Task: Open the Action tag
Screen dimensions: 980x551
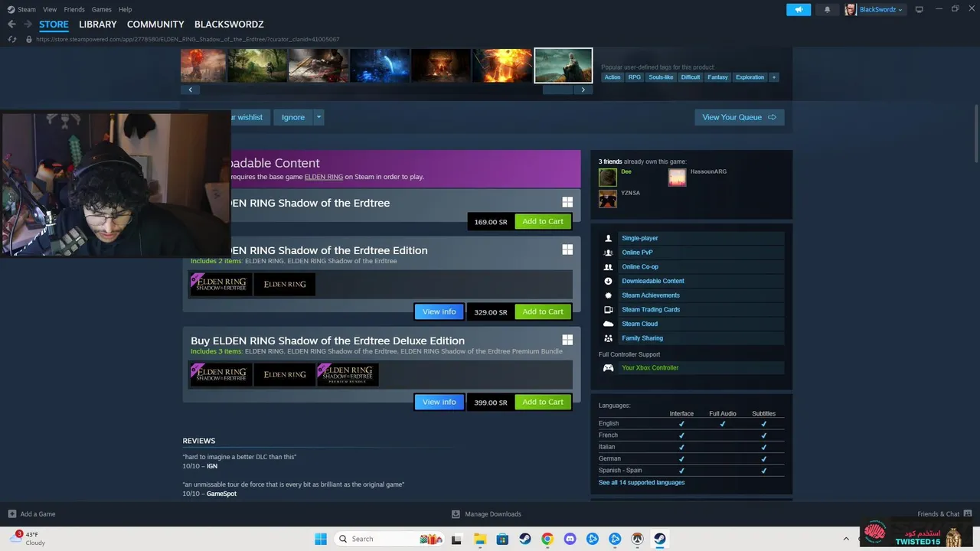Action: click(612, 77)
